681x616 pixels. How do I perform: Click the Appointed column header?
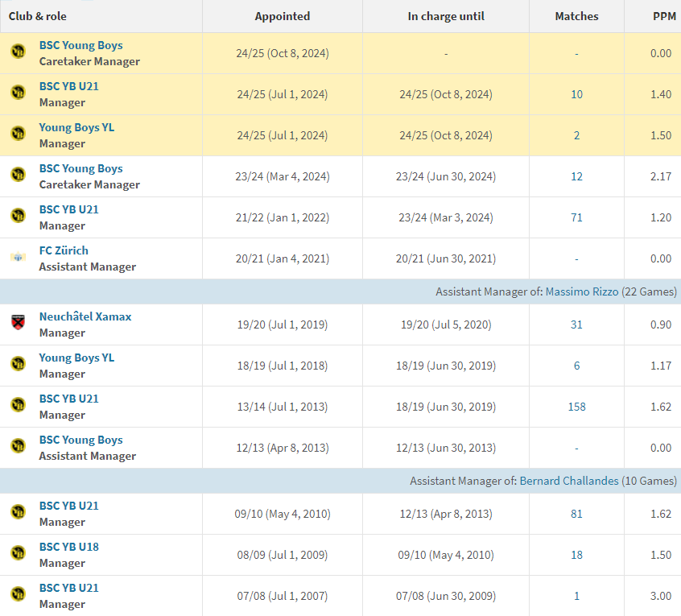point(282,16)
